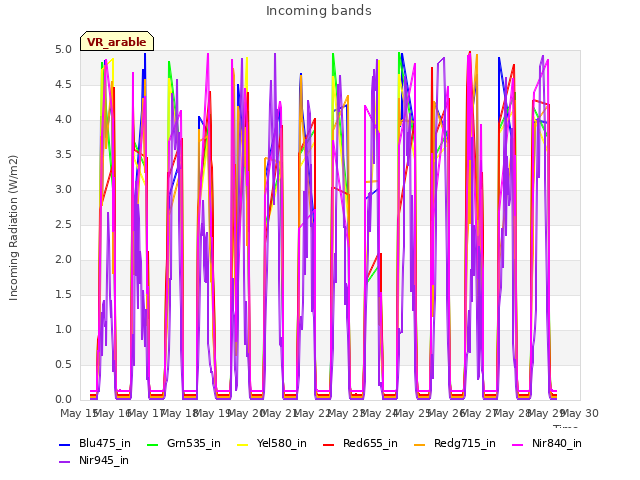Click the 2.0 y-axis tick label
640x480 pixels.
(x=63, y=260)
